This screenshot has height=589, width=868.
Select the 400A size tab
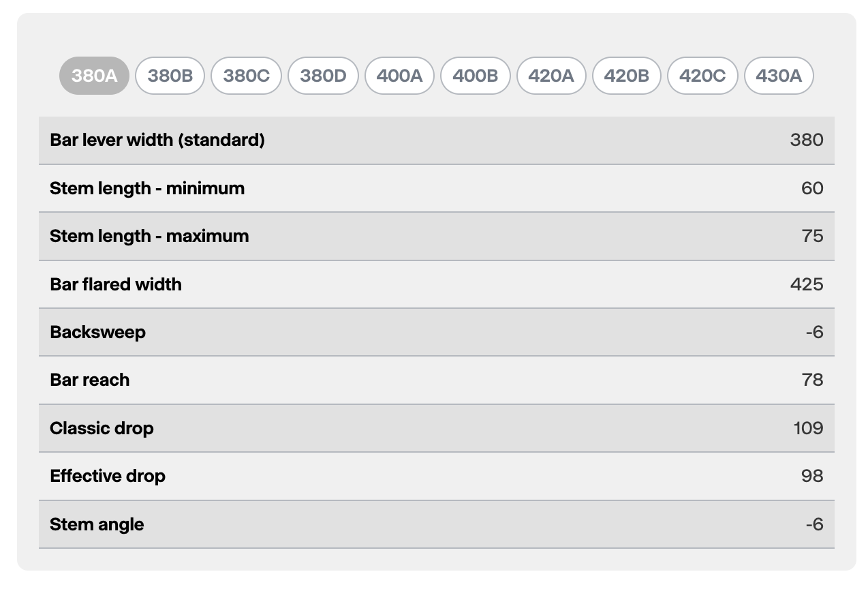click(x=400, y=76)
